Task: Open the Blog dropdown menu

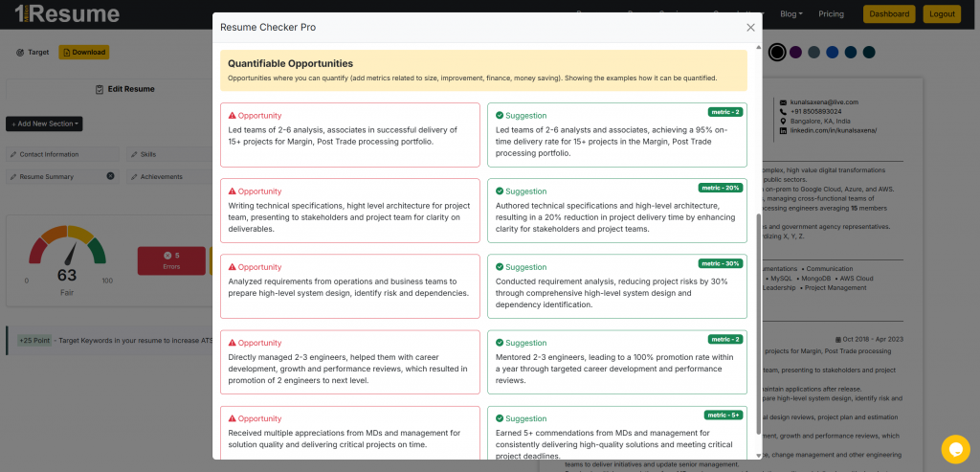Action: tap(791, 14)
